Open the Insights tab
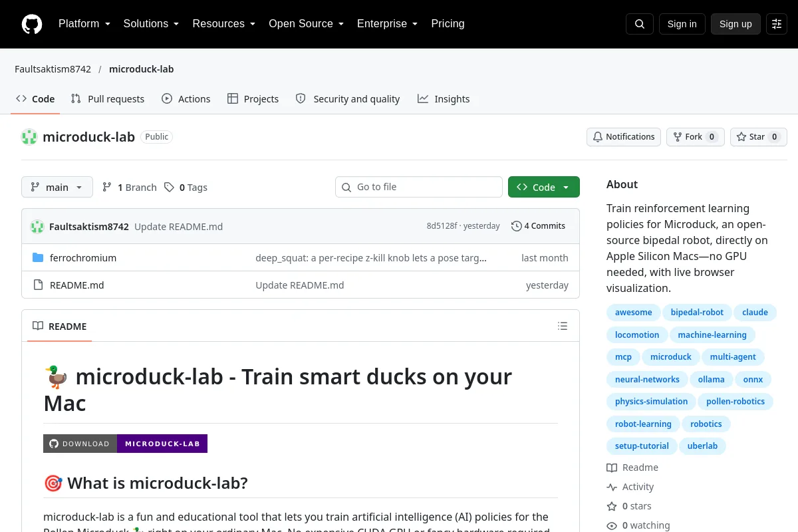Image resolution: width=798 pixels, height=532 pixels. pos(444,99)
